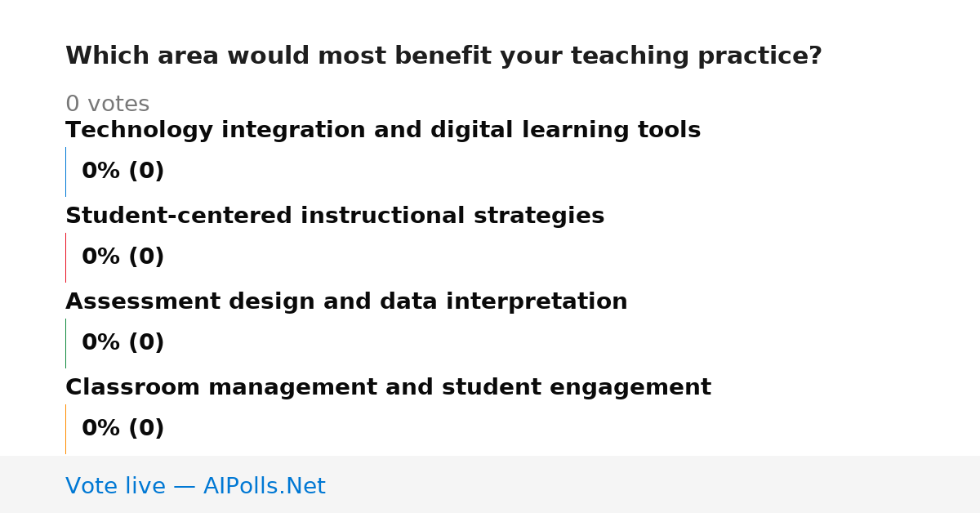Click the red result bar for Student-centered strategies

pos(65,257)
